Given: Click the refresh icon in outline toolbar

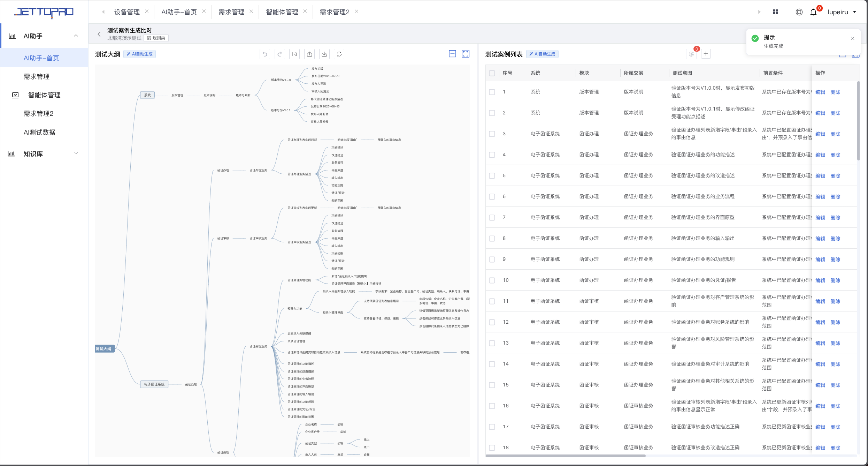Looking at the screenshot, I should click(339, 54).
